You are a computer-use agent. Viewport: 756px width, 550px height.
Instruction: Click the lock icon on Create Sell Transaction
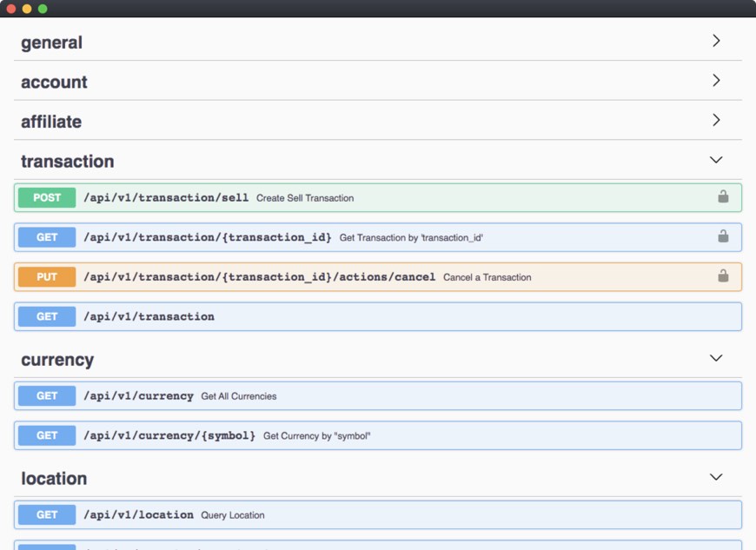tap(723, 197)
